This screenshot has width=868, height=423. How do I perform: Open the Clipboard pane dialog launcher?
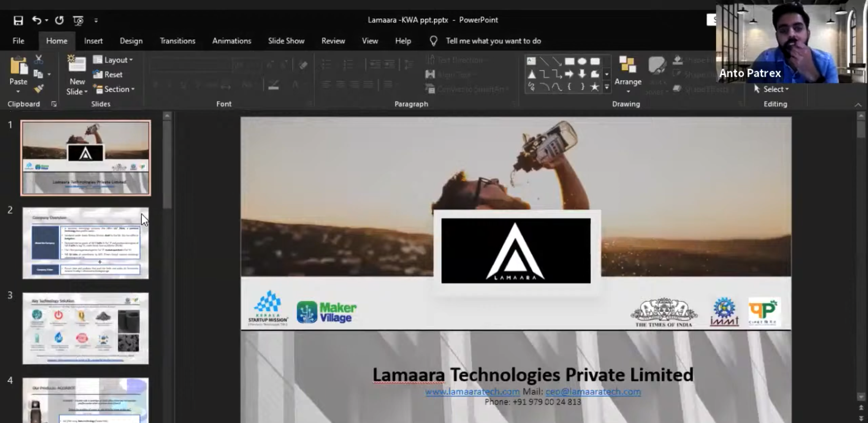point(54,104)
